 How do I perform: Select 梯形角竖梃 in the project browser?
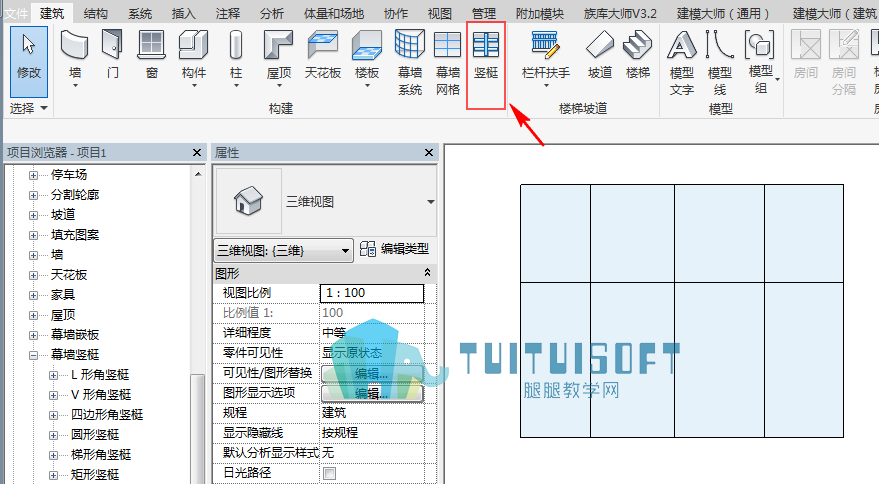coord(101,455)
